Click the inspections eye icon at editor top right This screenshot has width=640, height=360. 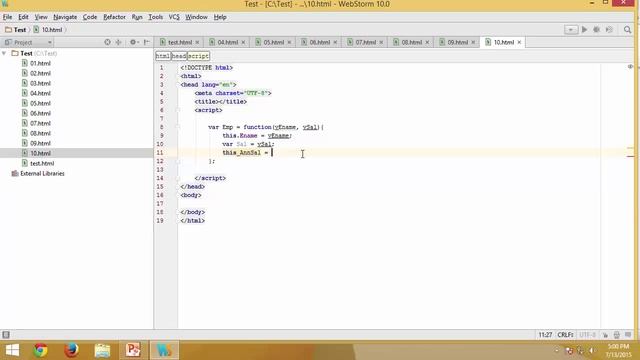coord(630,67)
